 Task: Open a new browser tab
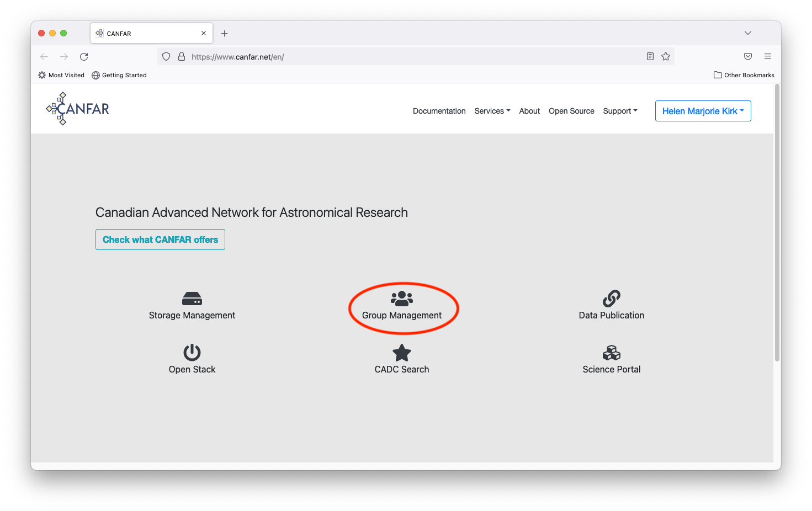(225, 34)
